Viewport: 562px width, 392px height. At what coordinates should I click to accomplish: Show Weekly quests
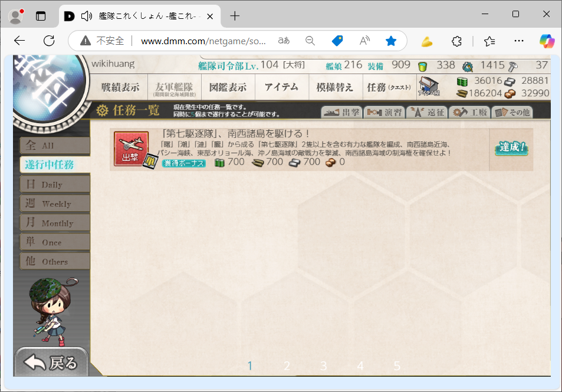click(55, 203)
